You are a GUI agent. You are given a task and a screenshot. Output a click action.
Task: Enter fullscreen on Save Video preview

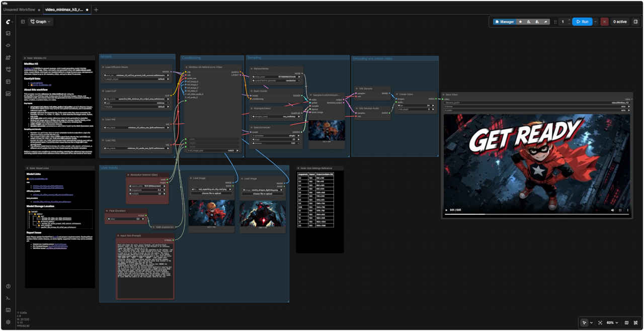pos(620,210)
